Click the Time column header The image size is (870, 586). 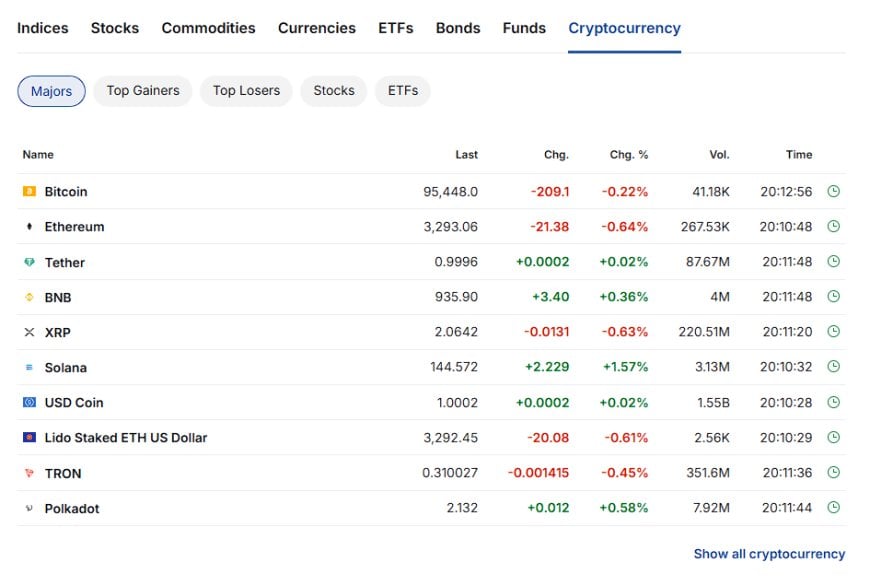[x=799, y=155]
